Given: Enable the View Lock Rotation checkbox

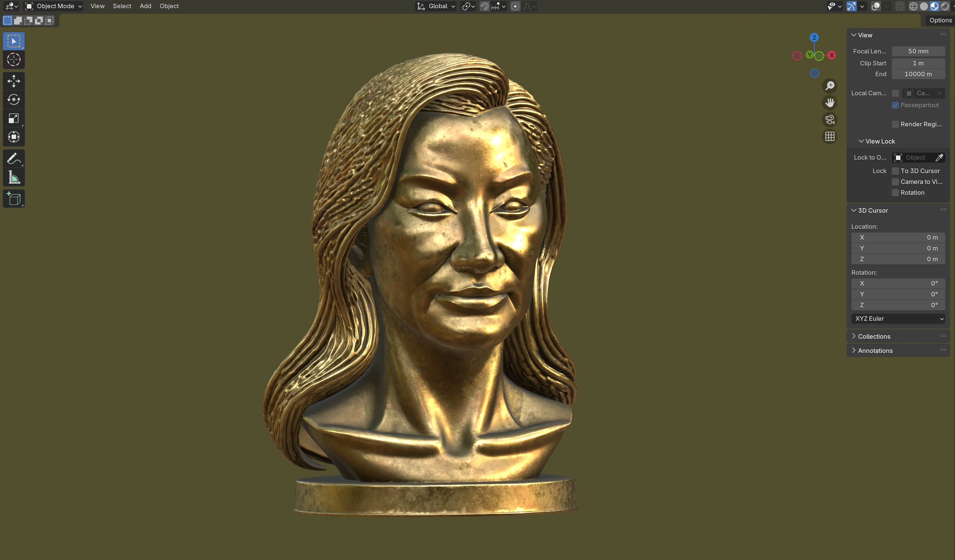Looking at the screenshot, I should [x=895, y=193].
